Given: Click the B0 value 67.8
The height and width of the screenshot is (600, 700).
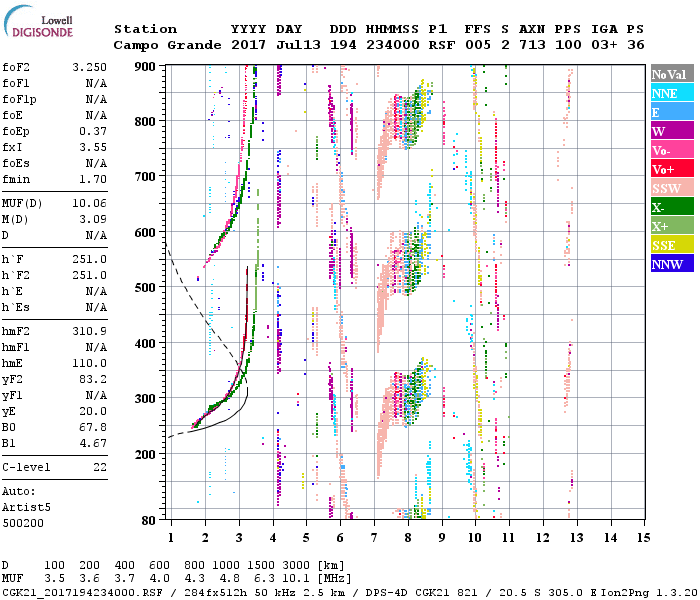Looking at the screenshot, I should click(x=93, y=428).
